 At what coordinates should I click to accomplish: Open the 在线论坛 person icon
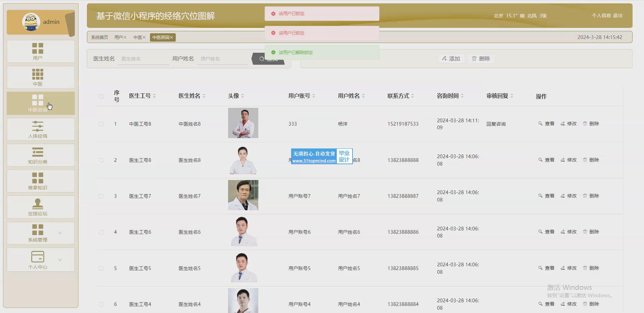tap(38, 204)
